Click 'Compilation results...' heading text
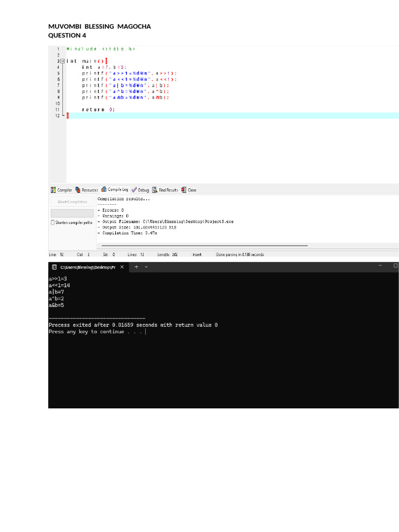The width and height of the screenshot is (399, 532). point(124,199)
